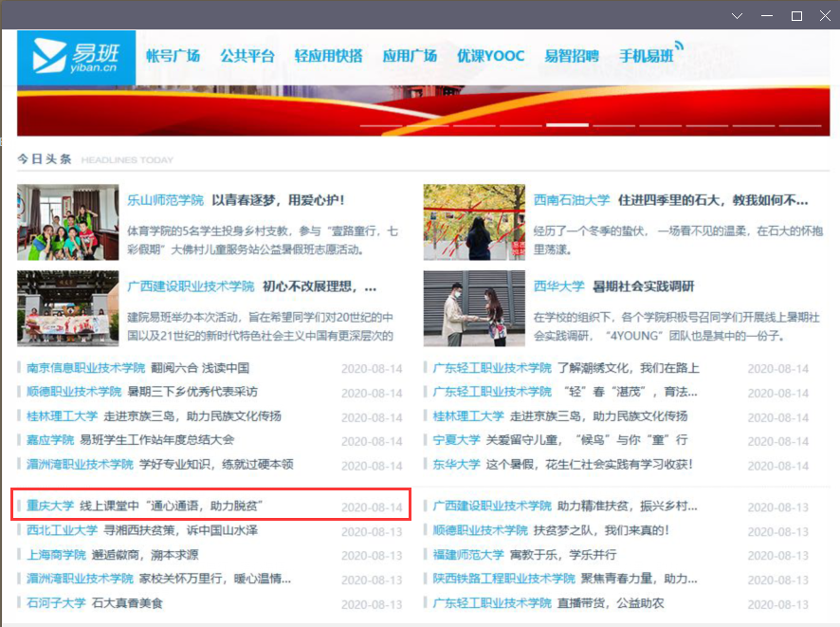Click 陕西铁路工程职业技术学院 school link
The height and width of the screenshot is (627, 840).
click(x=503, y=579)
